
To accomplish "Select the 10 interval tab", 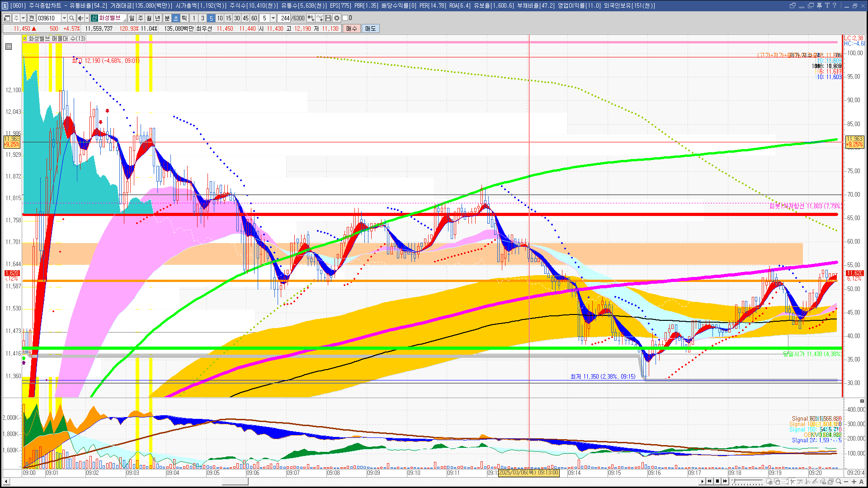I will click(x=220, y=18).
